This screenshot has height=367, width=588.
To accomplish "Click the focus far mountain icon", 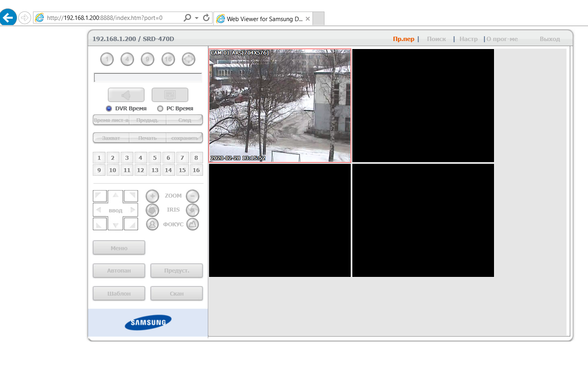I will coord(193,224).
